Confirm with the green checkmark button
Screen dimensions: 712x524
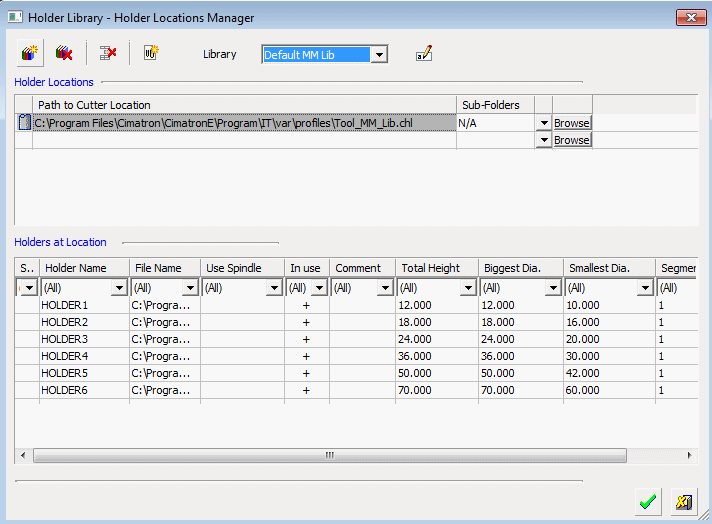coord(648,502)
